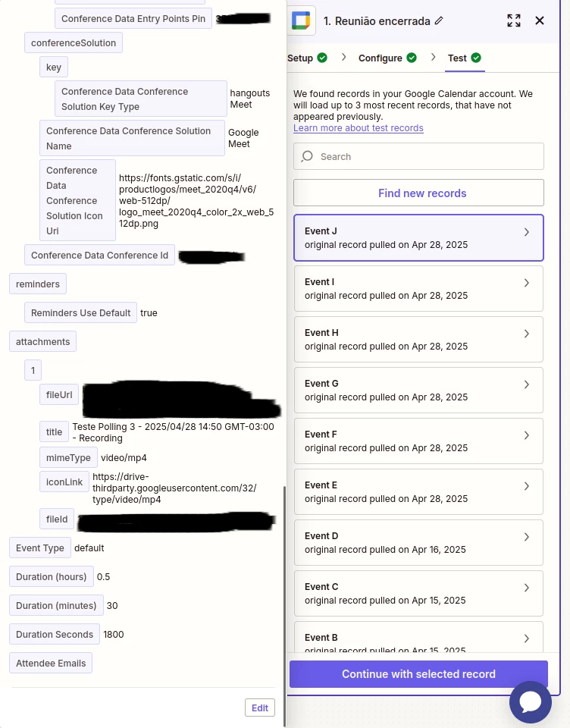Click Duration Seconds label
Screen dimensions: 570x728
[x=55, y=634]
